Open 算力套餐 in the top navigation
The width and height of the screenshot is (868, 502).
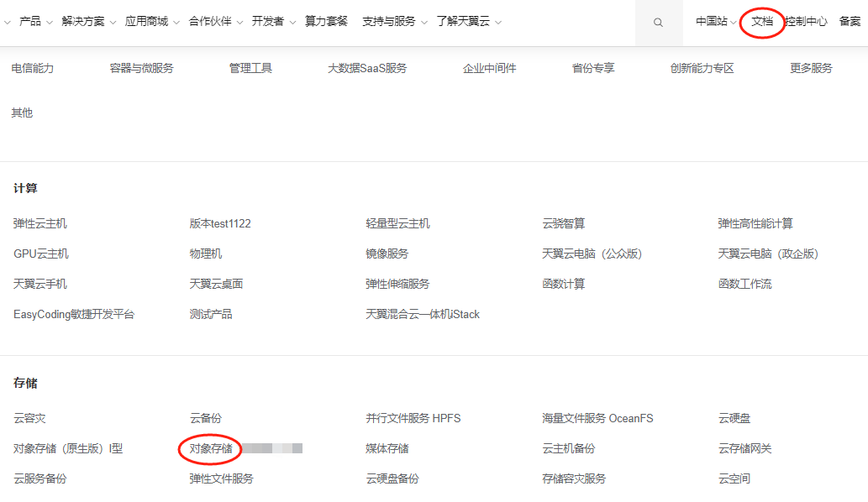[x=326, y=22]
